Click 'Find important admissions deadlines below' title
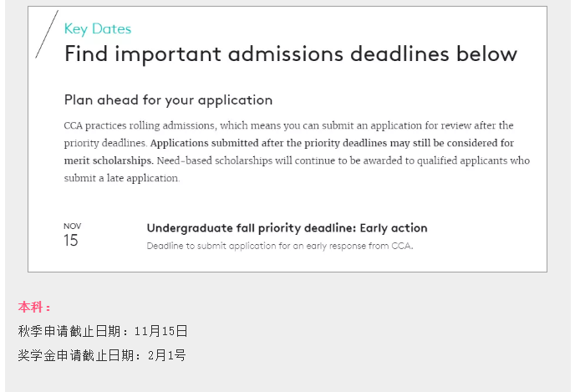575x392 pixels. tap(291, 54)
